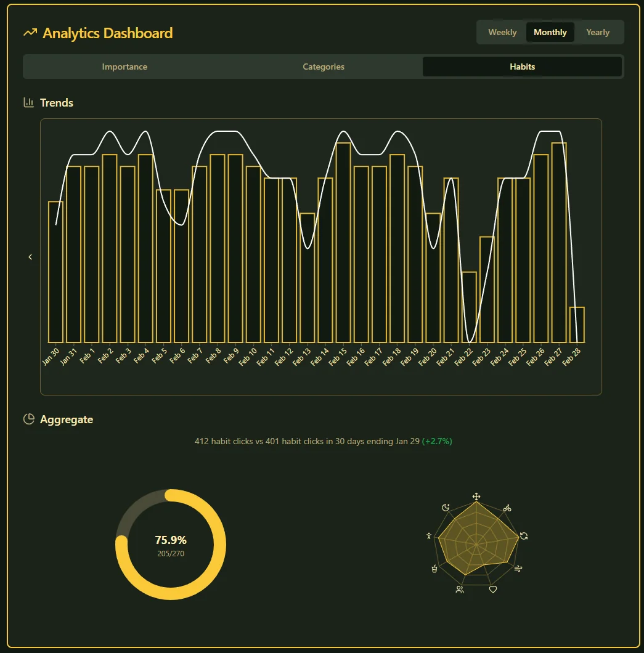Click the Feb 4 axis label

[141, 355]
